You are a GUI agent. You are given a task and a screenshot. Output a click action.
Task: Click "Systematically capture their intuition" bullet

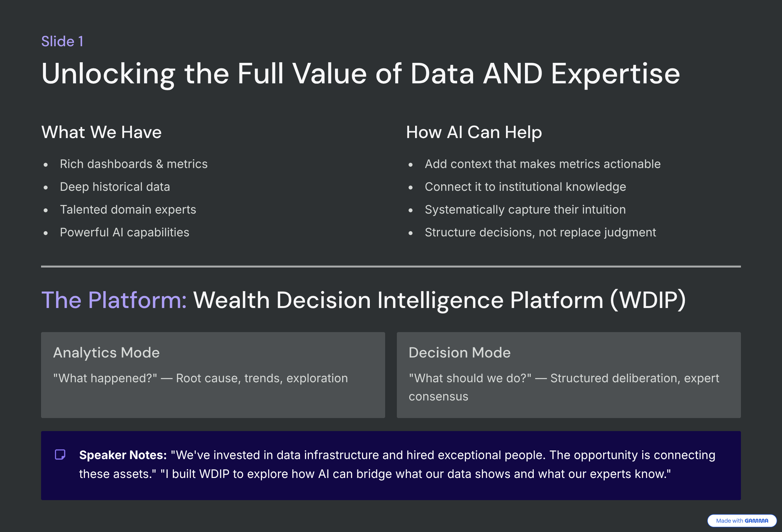(x=525, y=210)
